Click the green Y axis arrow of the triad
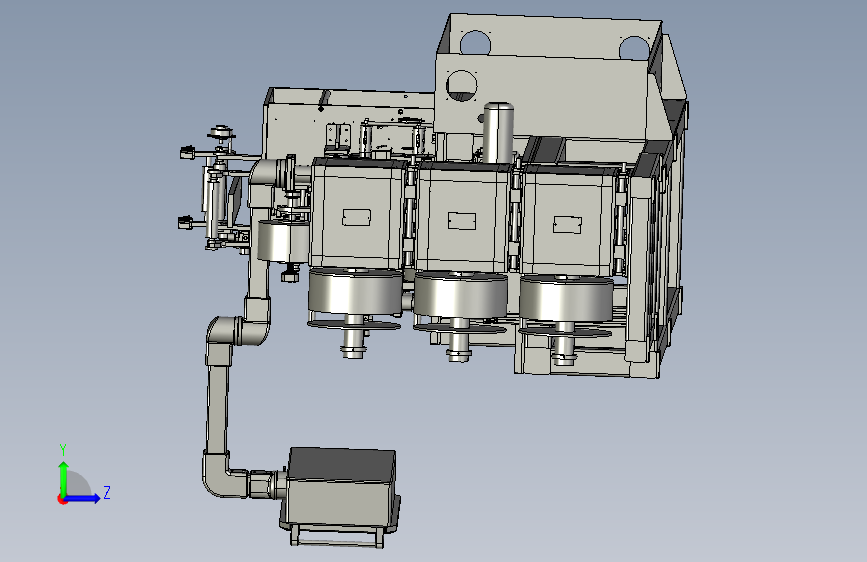Viewport: 867px width, 562px height. point(64,478)
